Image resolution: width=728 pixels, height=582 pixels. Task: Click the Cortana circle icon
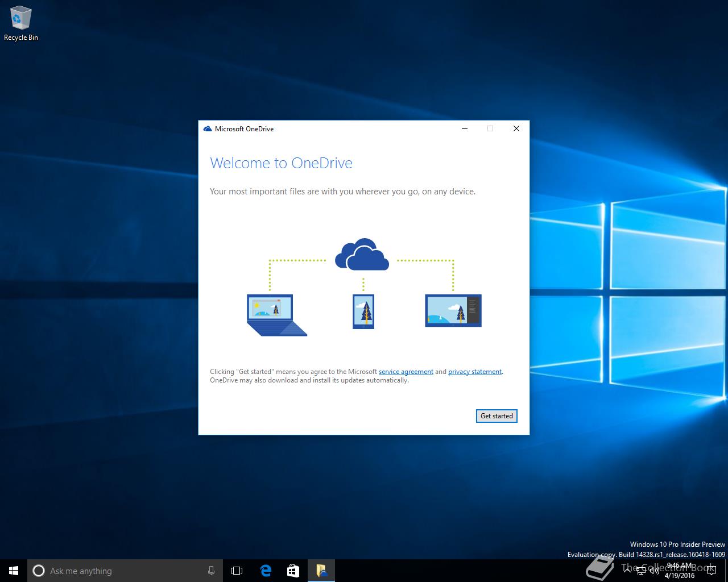pyautogui.click(x=39, y=571)
